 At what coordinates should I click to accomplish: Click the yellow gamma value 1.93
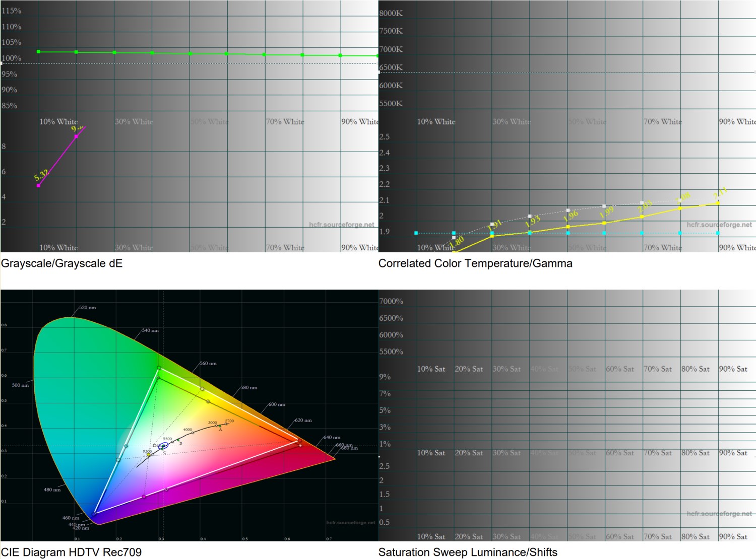(533, 221)
